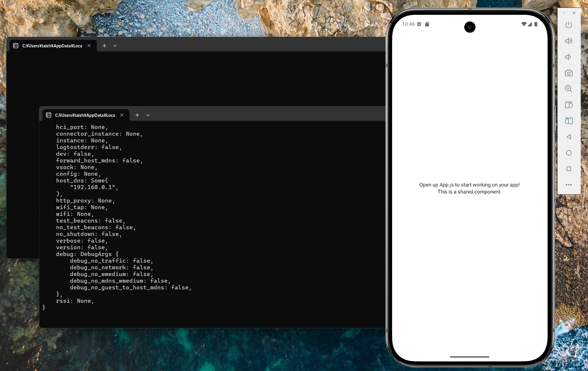Image resolution: width=588 pixels, height=371 pixels.
Task: Click the Wi-Fi icon in the phone status bar
Action: coord(524,24)
